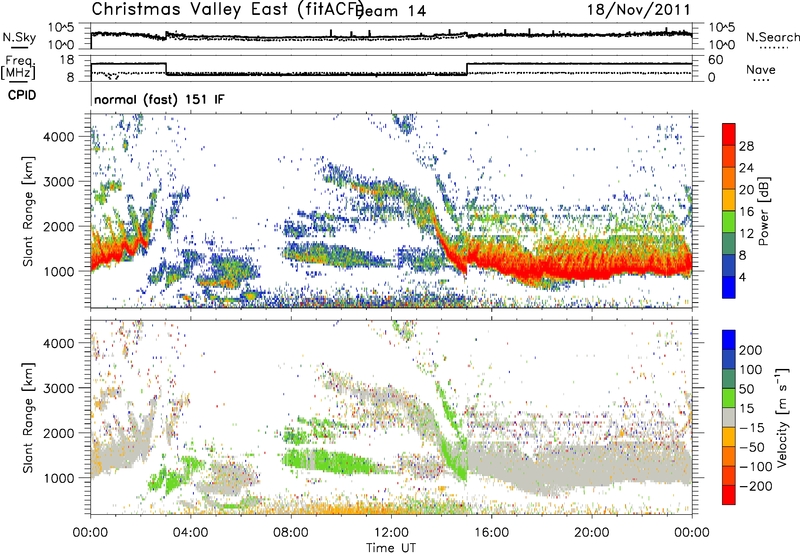
Task: Click the '12:00' time axis tick label
Action: click(391, 532)
